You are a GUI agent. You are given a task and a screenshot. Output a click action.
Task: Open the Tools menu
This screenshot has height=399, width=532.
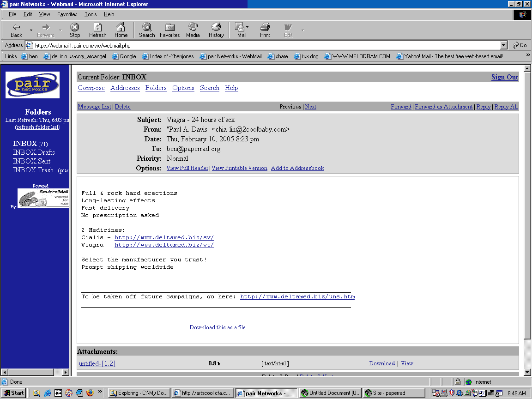tap(91, 14)
